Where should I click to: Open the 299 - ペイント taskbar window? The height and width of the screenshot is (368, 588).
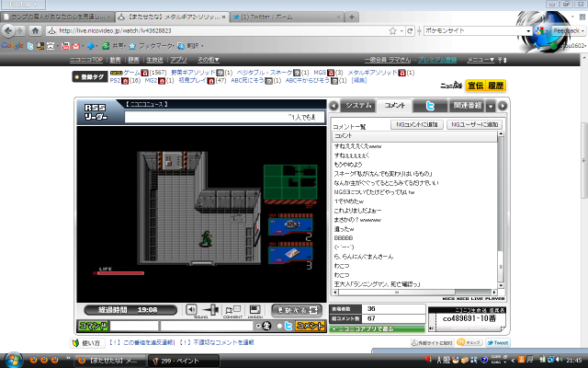point(184,361)
